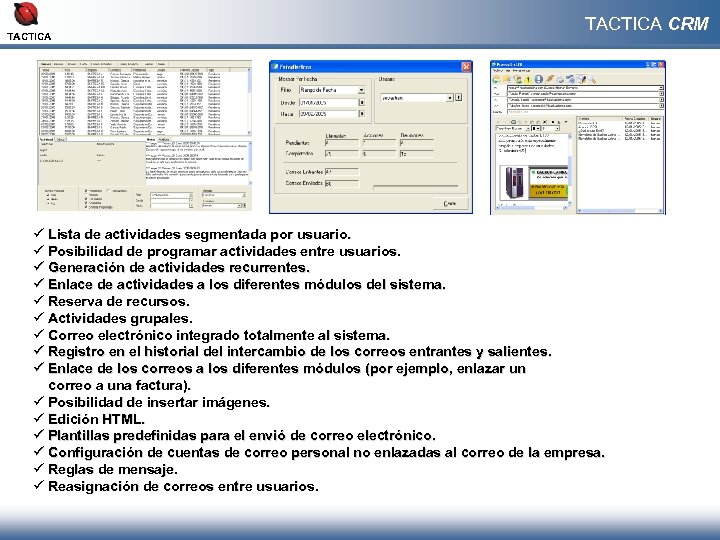Click bullet 'Actividades grupales.'
Viewport: 720px width, 540px height.
tap(120, 318)
